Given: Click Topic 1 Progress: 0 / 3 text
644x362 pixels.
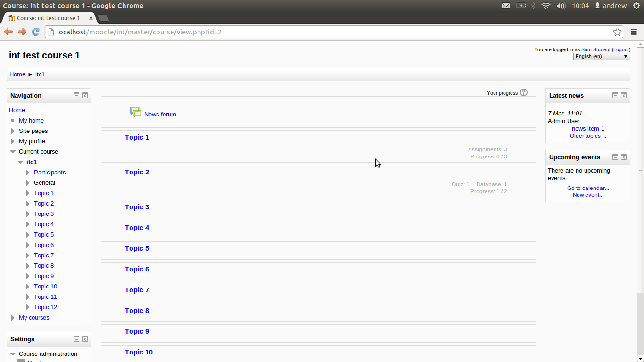Looking at the screenshot, I should pyautogui.click(x=489, y=156).
